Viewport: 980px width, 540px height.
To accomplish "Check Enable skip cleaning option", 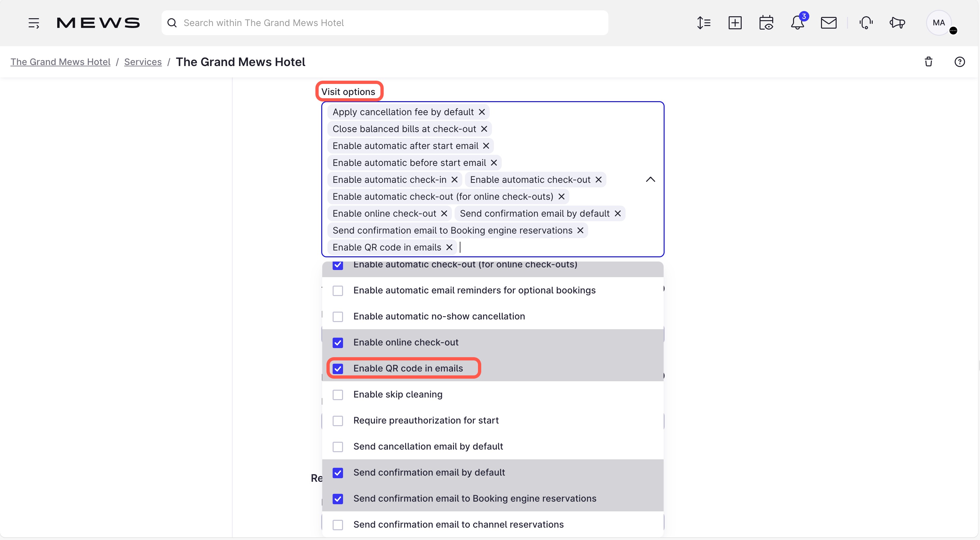I will [x=338, y=395].
